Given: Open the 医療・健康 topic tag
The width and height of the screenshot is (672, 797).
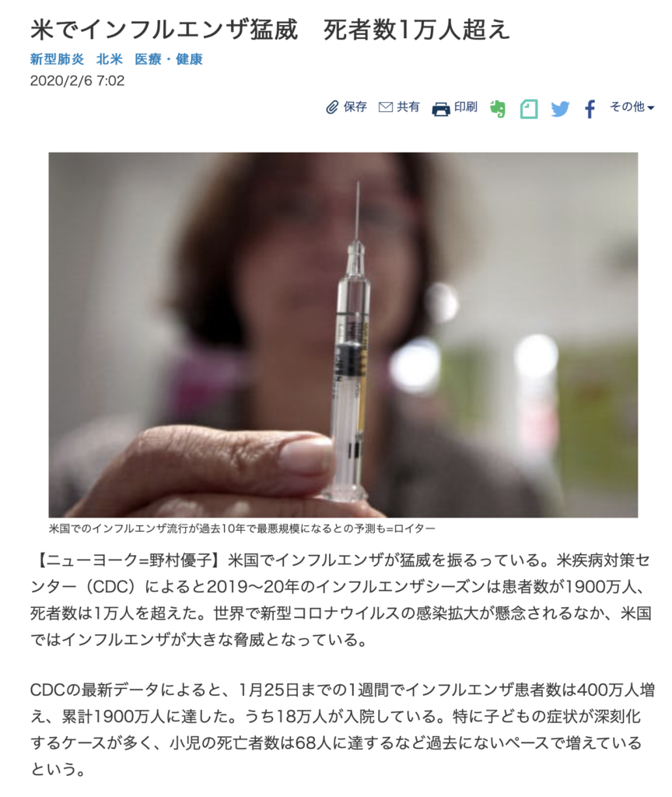Looking at the screenshot, I should click(x=169, y=59).
